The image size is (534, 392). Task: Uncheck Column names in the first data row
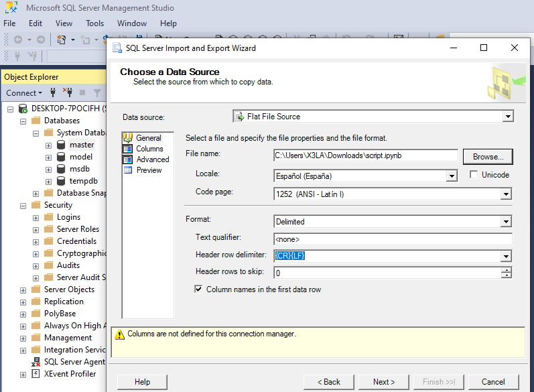198,289
